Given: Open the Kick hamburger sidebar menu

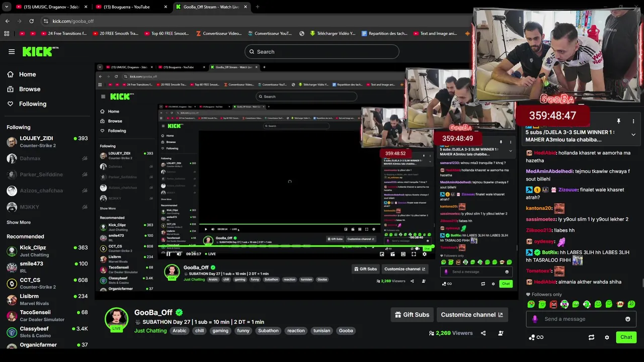Looking at the screenshot, I should click(x=12, y=51).
